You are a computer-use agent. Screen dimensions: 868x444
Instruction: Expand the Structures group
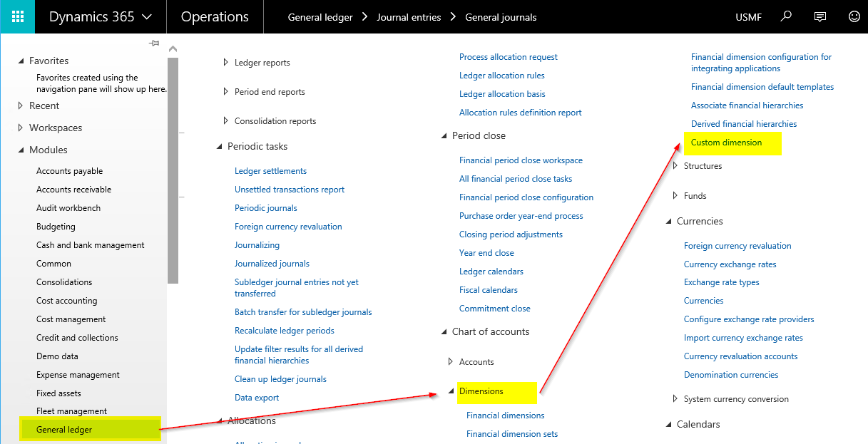[x=675, y=166]
